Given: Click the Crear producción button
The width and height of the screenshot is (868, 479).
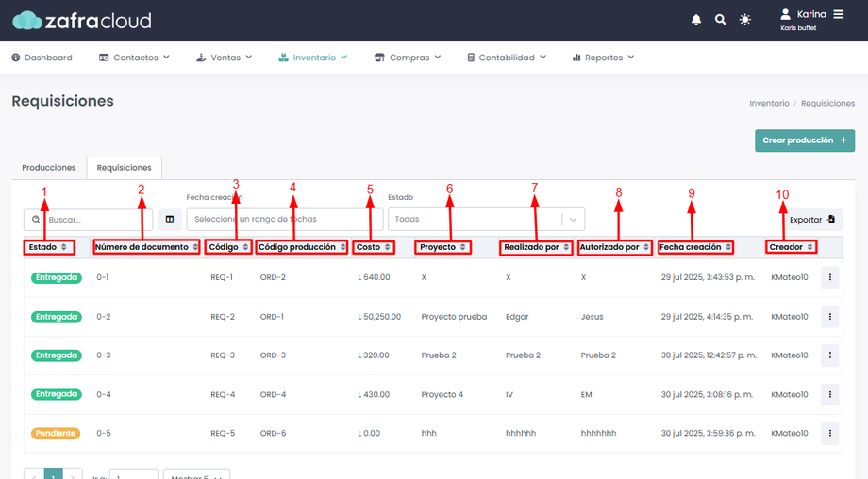Looking at the screenshot, I should click(804, 140).
